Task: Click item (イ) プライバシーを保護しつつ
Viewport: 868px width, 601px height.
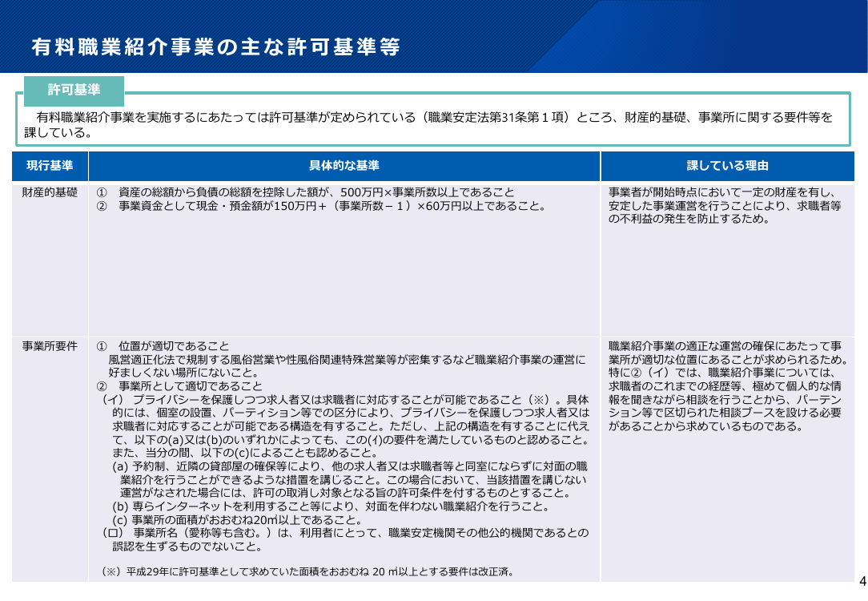Action: 345,426
